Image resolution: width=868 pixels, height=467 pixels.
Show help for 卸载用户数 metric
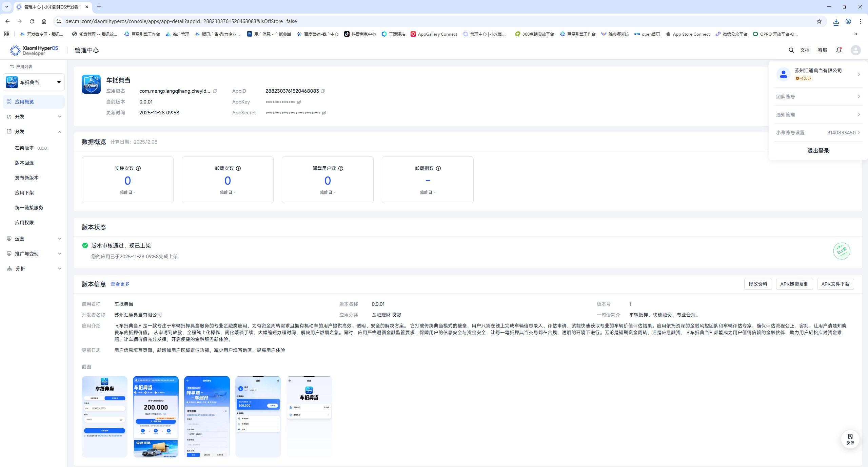341,168
